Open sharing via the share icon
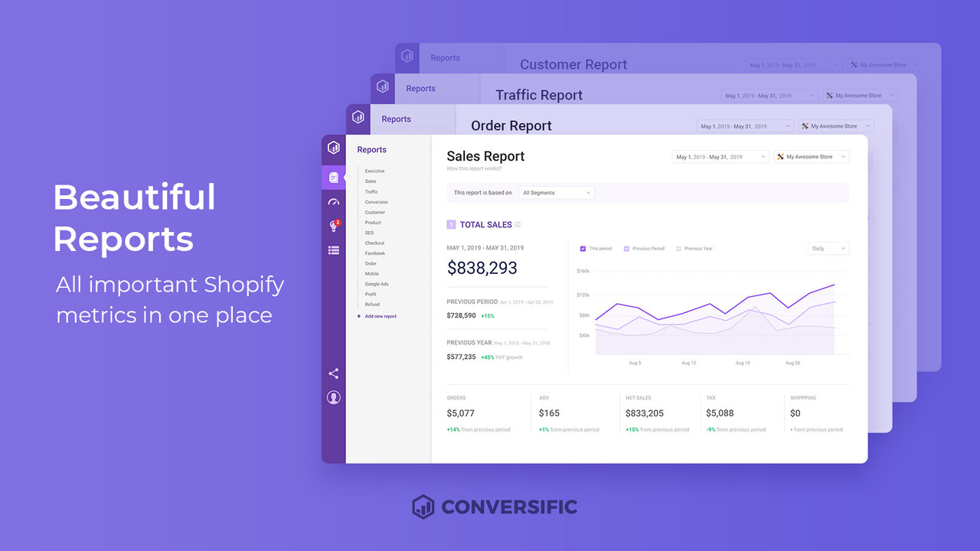980x551 pixels. pyautogui.click(x=333, y=373)
